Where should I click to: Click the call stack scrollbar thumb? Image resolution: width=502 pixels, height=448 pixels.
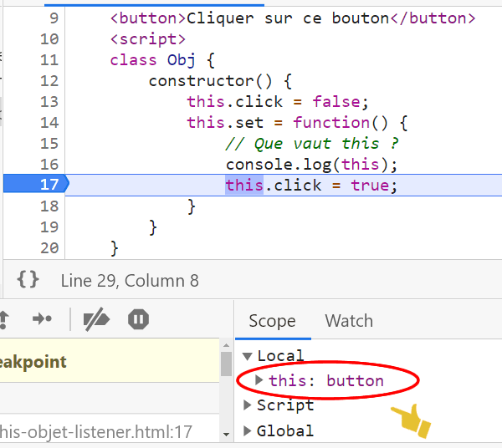pyautogui.click(x=227, y=364)
